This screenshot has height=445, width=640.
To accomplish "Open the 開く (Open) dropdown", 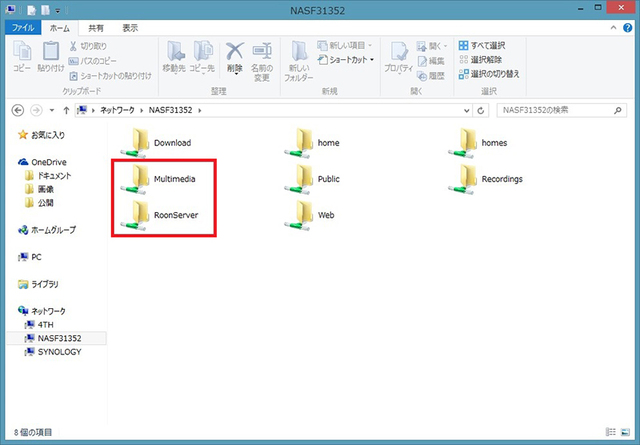I will (432, 46).
